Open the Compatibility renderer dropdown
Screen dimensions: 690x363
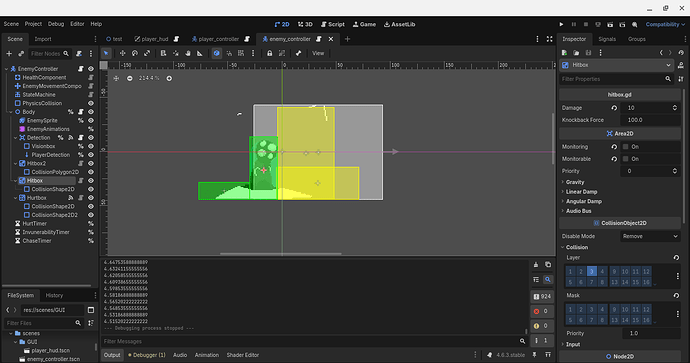665,24
